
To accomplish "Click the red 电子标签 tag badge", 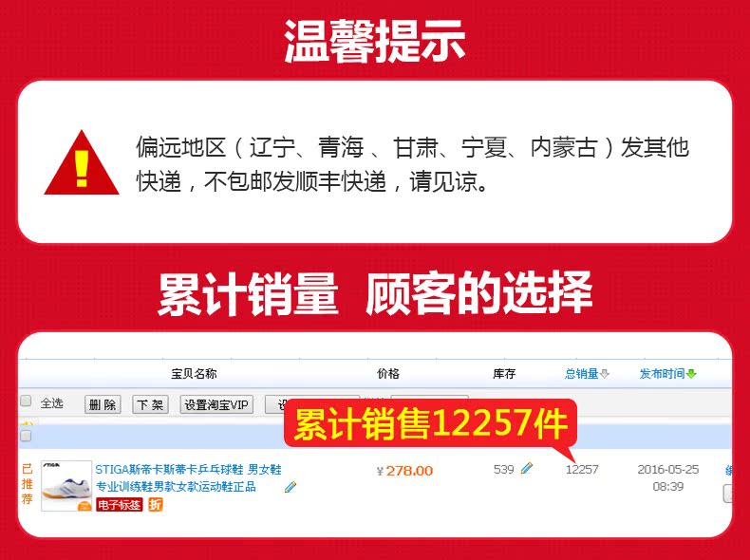I will tap(120, 505).
